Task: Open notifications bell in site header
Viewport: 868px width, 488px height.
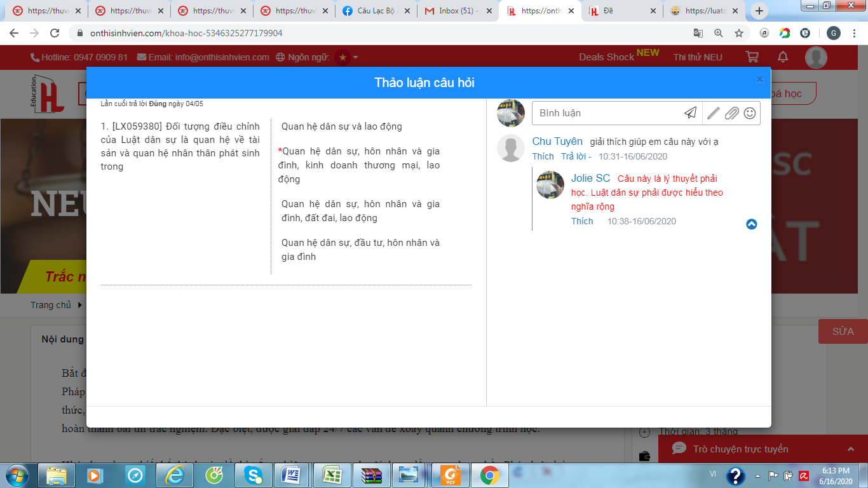Action: pos(783,57)
